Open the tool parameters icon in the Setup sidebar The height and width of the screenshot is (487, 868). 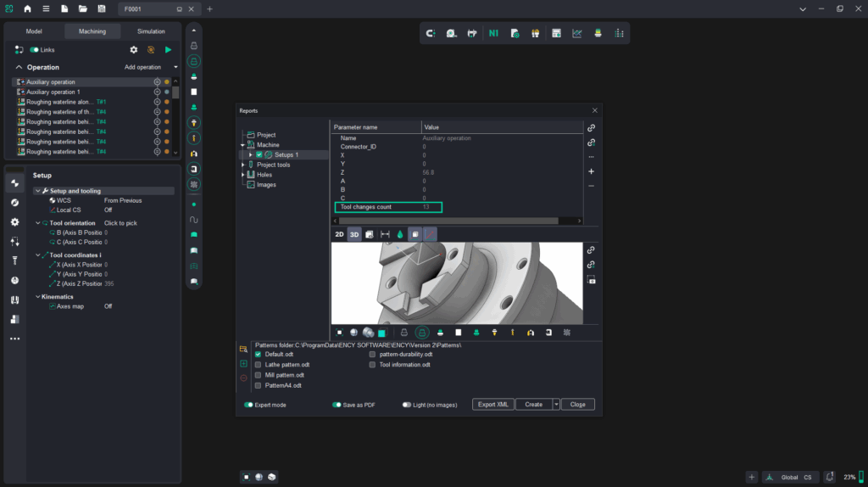coord(15,260)
